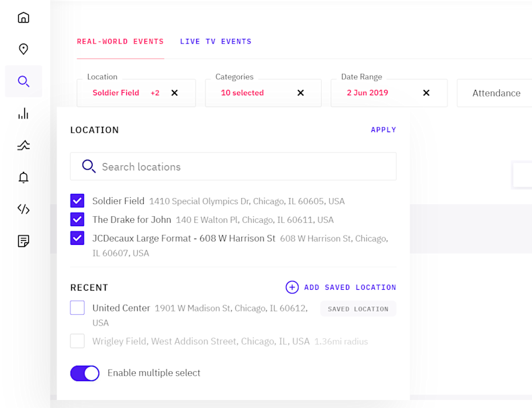Click the code brackets API icon
Viewport: 532px width, 408px height.
tap(24, 209)
